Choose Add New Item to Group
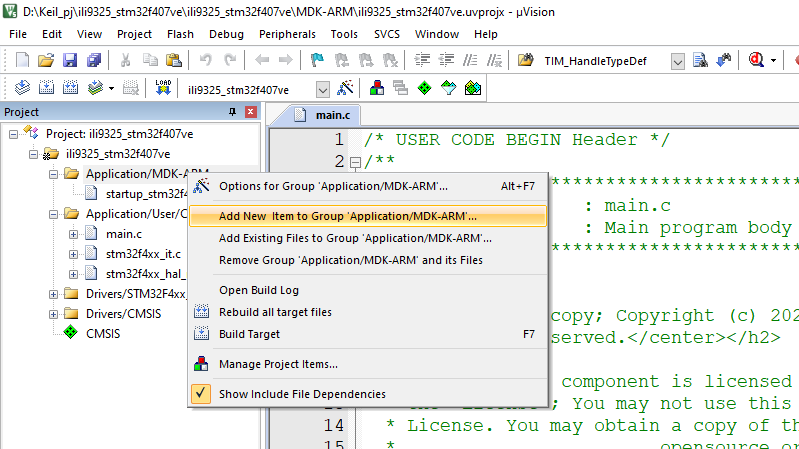 point(367,216)
